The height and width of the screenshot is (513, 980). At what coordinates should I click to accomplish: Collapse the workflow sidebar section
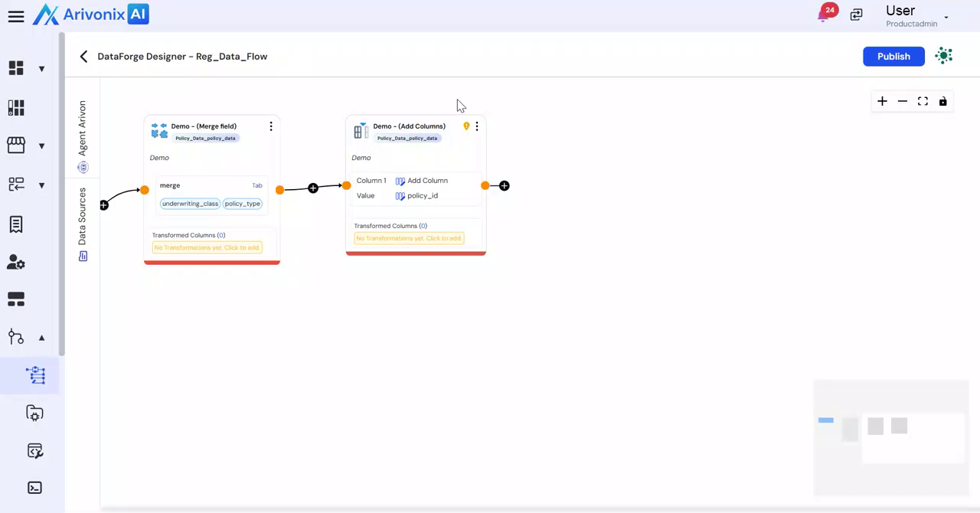41,338
